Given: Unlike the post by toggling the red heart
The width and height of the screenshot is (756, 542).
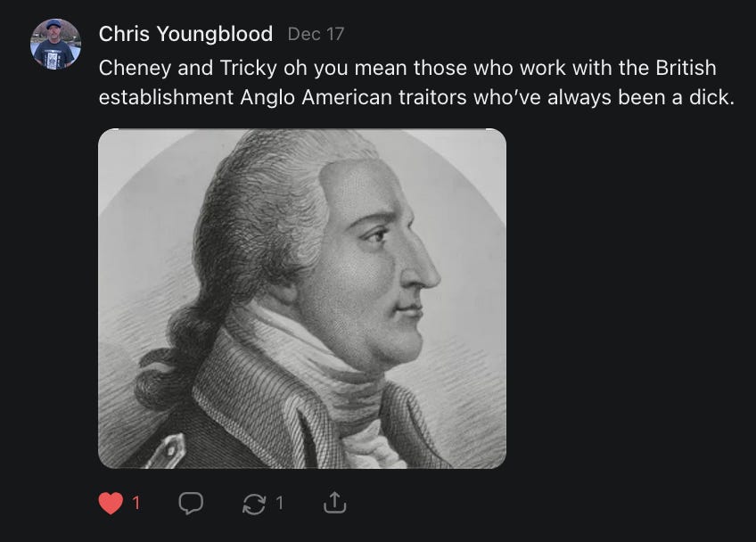Looking at the screenshot, I should (x=111, y=503).
